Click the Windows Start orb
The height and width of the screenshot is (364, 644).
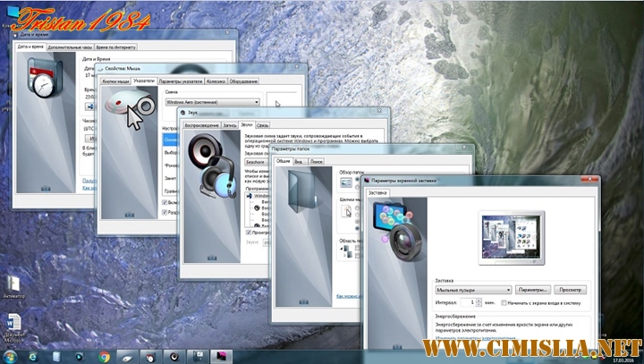click(x=11, y=355)
